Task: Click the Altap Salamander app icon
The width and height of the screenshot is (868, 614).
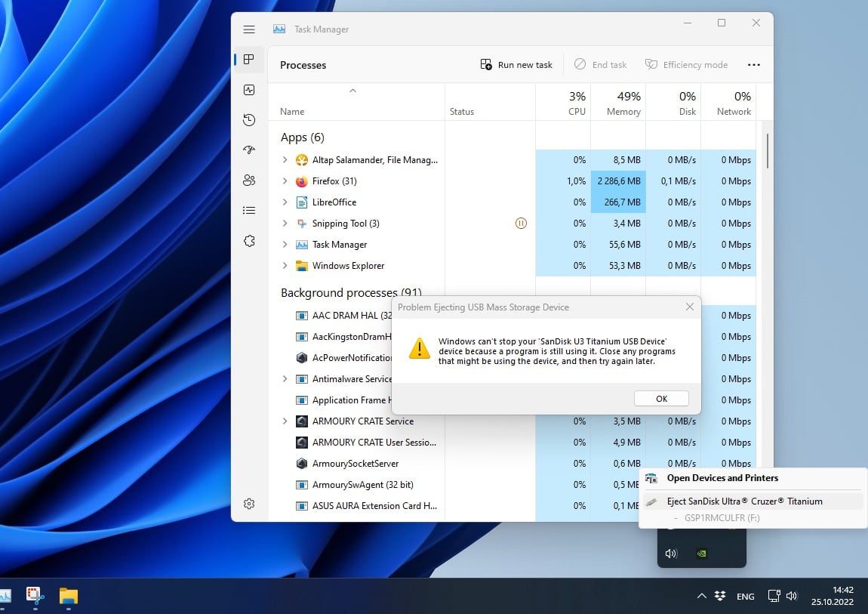Action: [x=302, y=160]
